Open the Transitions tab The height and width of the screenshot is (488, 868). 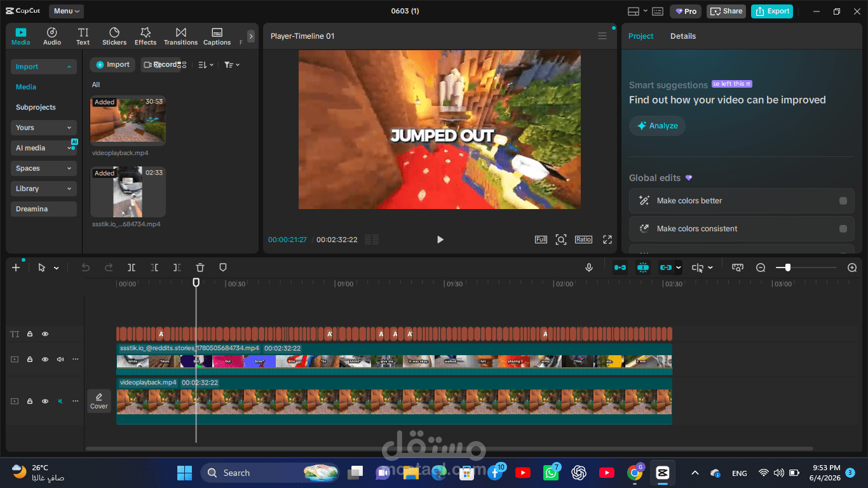pos(181,37)
